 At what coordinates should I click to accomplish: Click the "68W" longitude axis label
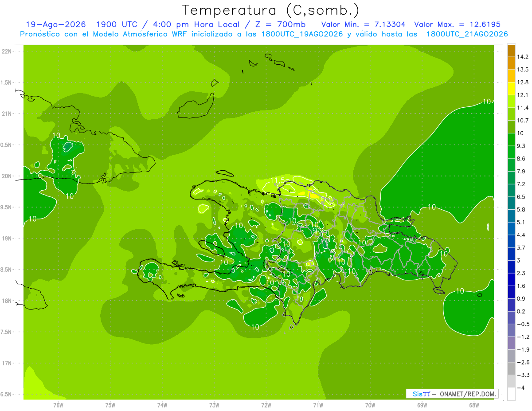point(474,405)
